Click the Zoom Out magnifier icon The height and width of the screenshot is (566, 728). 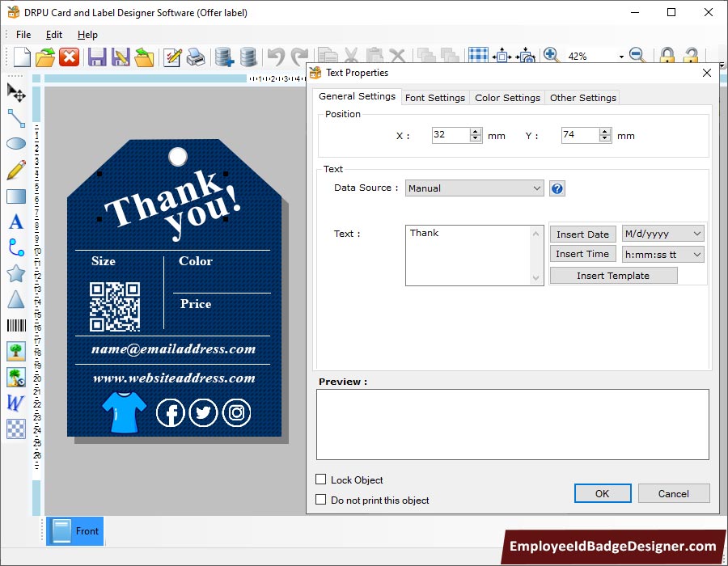pos(637,55)
